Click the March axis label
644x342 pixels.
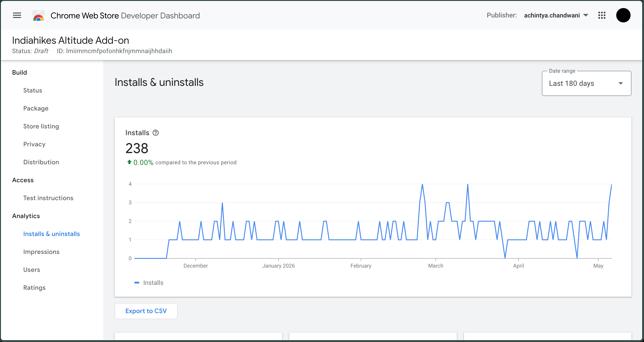[x=436, y=266]
